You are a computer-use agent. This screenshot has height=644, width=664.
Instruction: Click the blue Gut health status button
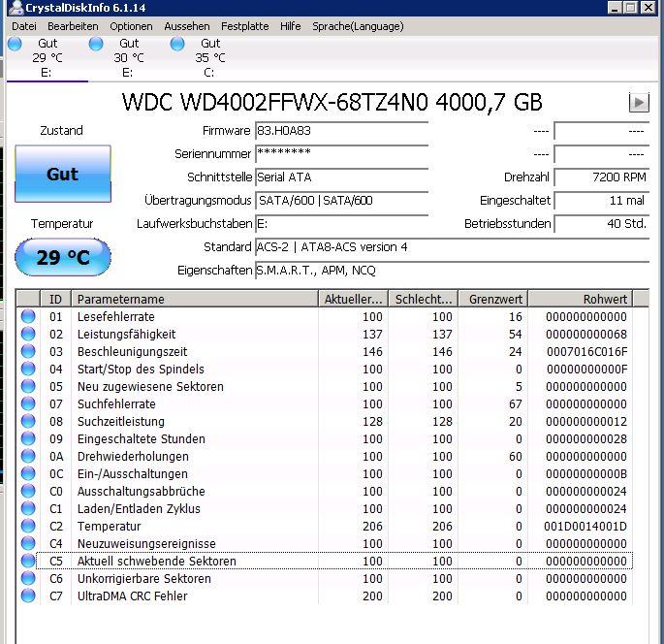[x=63, y=174]
